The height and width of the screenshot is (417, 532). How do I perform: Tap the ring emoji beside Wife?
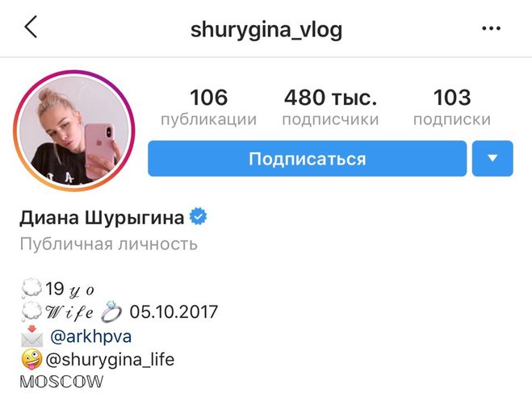[111, 312]
